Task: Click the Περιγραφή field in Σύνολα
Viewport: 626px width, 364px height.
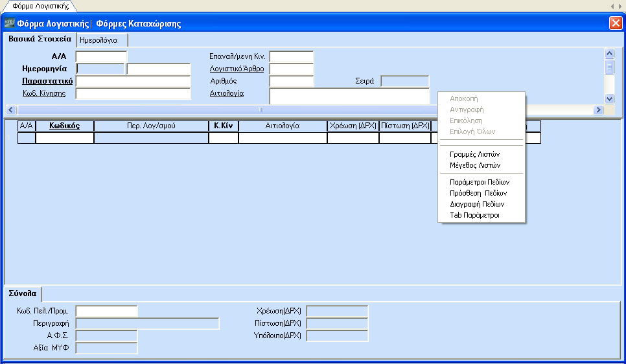Action: [147, 324]
